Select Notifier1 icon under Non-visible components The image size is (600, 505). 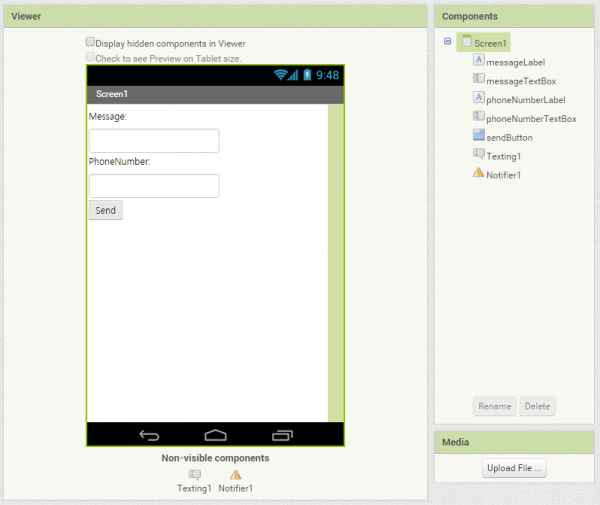tap(235, 475)
